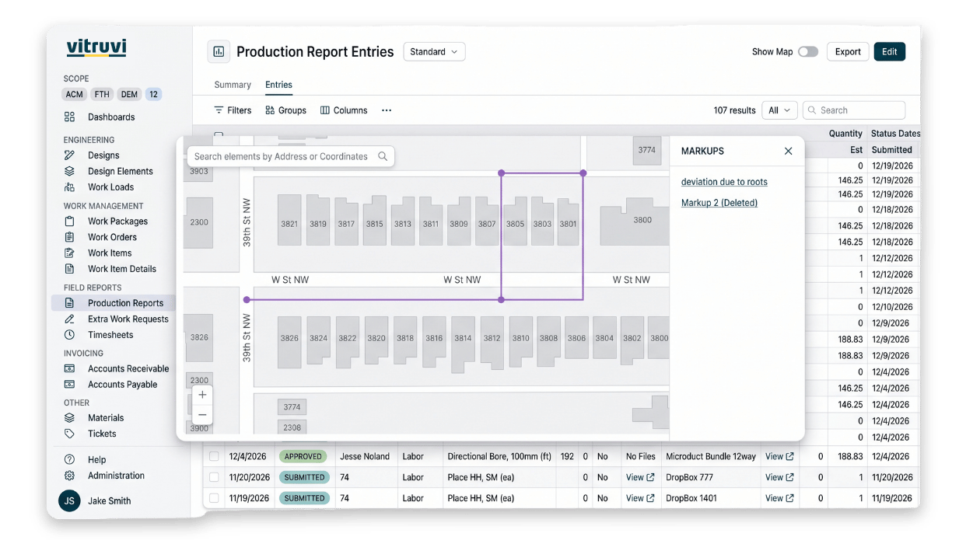Open the Materials layers icon

pyautogui.click(x=70, y=418)
